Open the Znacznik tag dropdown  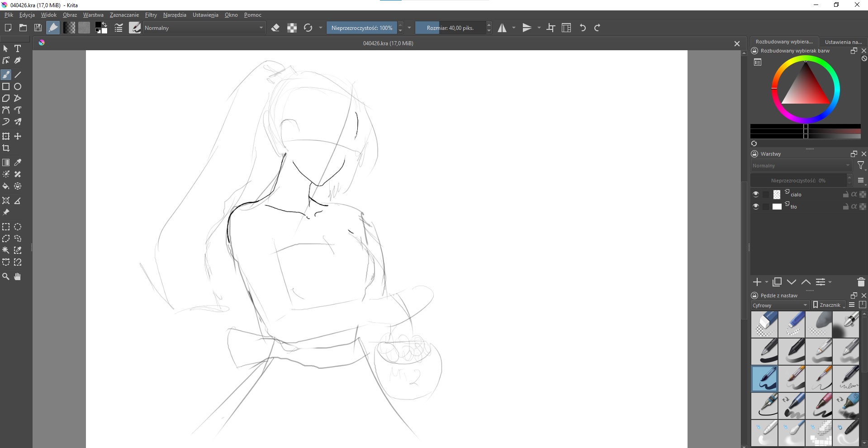829,305
